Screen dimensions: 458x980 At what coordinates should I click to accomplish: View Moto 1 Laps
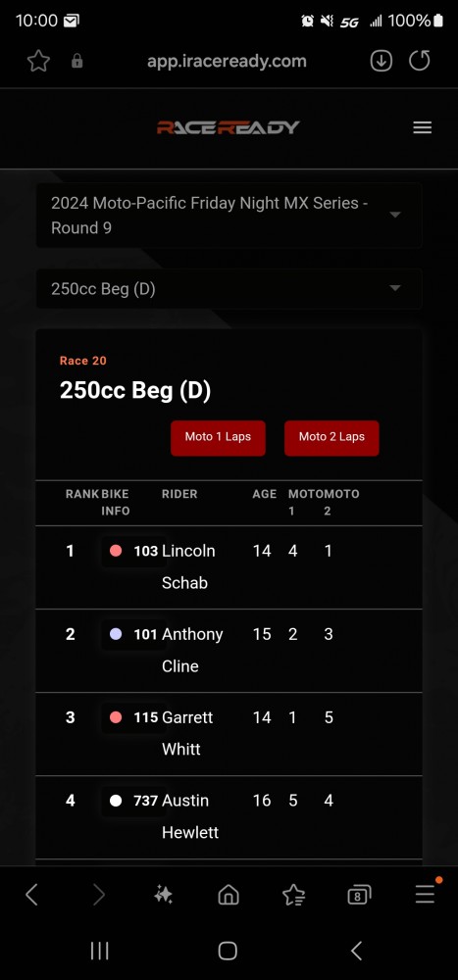point(218,437)
